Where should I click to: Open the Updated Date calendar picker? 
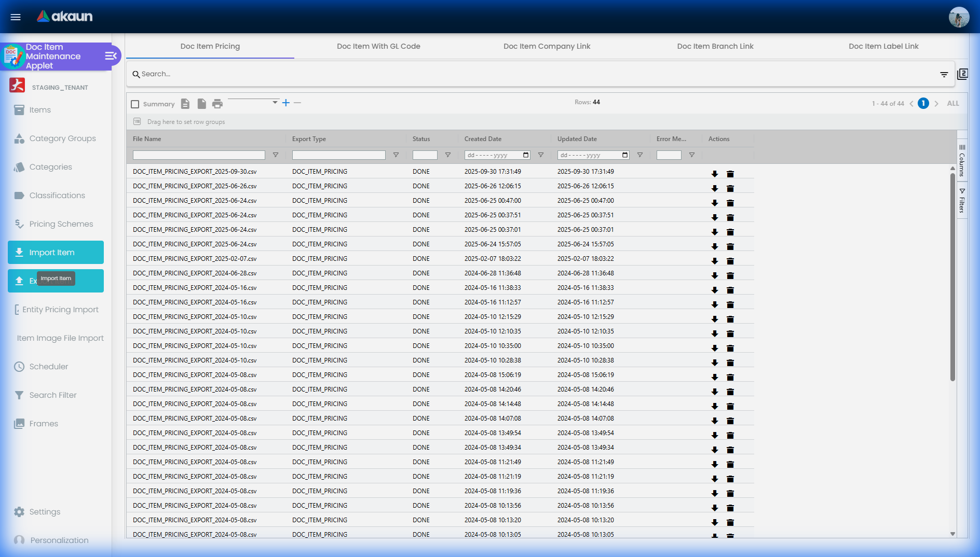[625, 155]
